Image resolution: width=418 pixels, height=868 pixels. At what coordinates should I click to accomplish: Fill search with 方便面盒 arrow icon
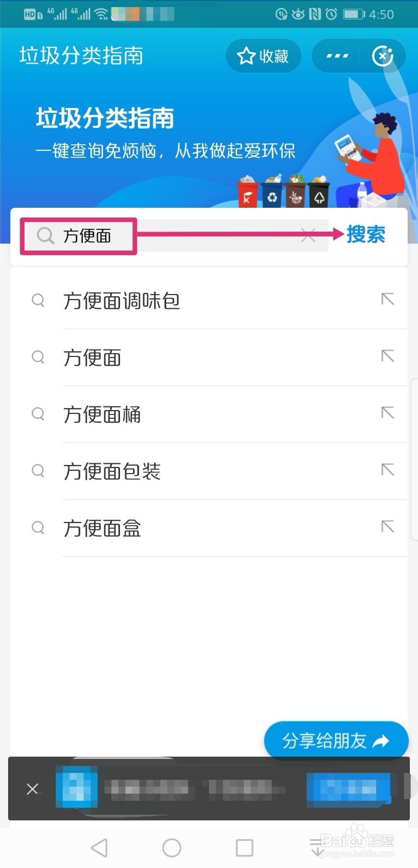pos(388,527)
